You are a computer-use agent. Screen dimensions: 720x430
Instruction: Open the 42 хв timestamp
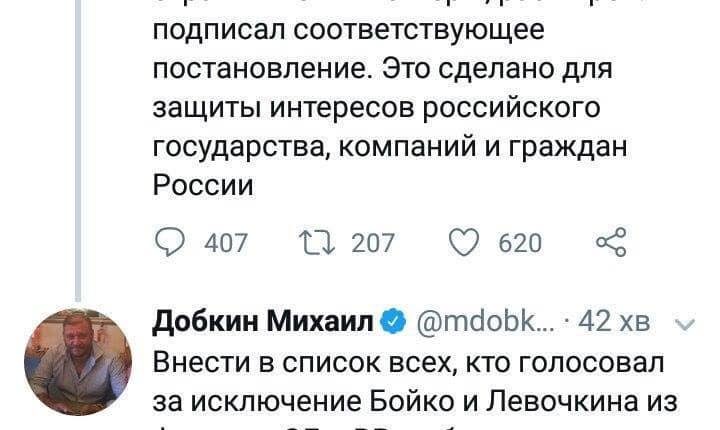pyautogui.click(x=614, y=321)
